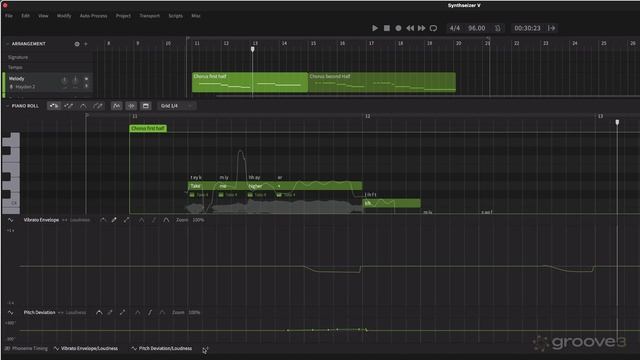Click the 96.00 tempo field
Screen dimensions: 640x360
pos(476,28)
